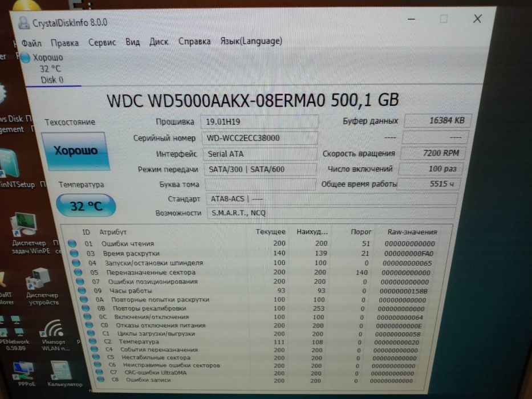
Task: Open Диспетчер устройств desktop icon
Action: pos(43,286)
